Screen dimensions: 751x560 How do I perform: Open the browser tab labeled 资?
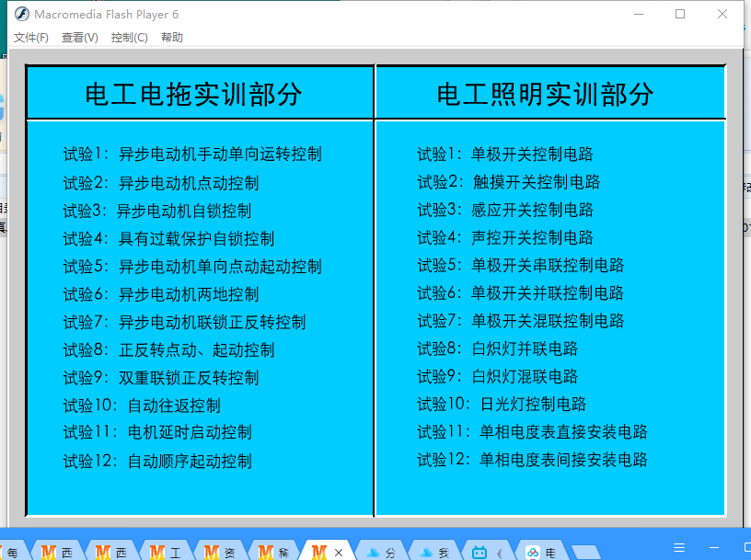coord(220,552)
